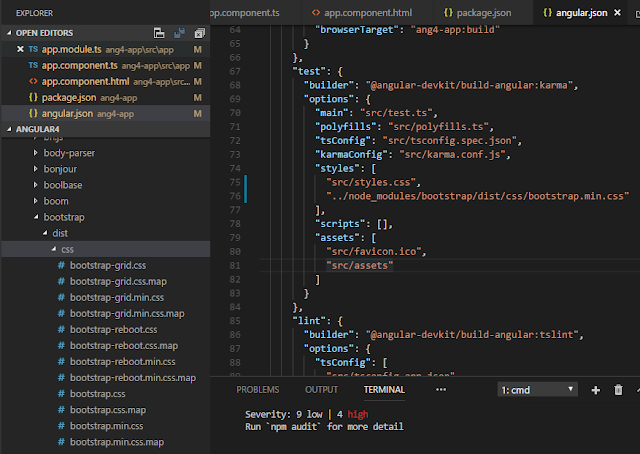Screen dimensions: 640x454
Task: Open bootstrap-grid.min.css.map file
Action: 127,314
